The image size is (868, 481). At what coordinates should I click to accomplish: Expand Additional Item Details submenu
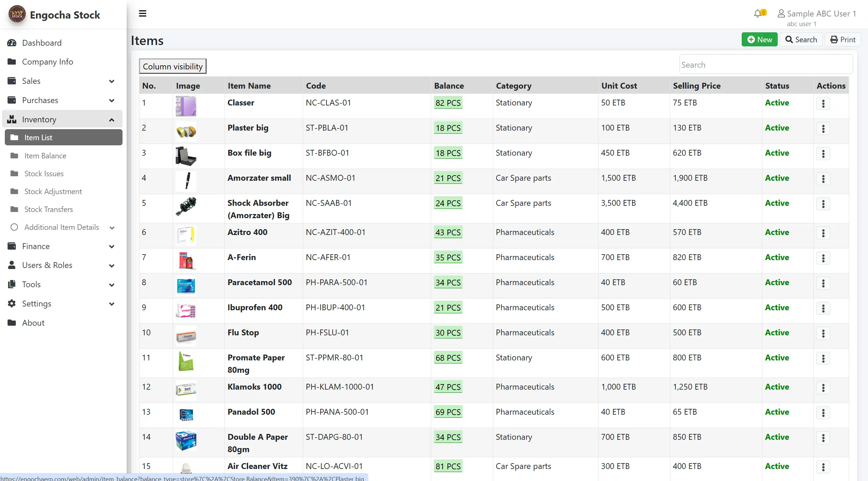coord(63,227)
